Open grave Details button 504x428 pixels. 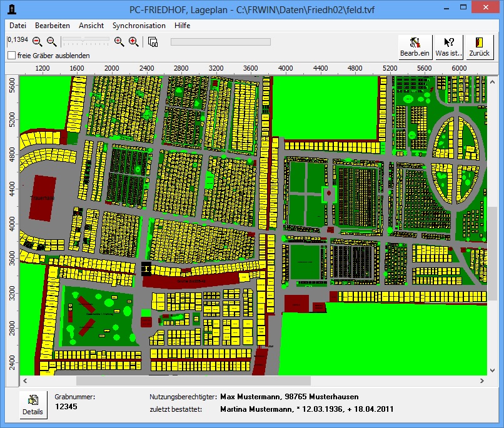(x=33, y=405)
